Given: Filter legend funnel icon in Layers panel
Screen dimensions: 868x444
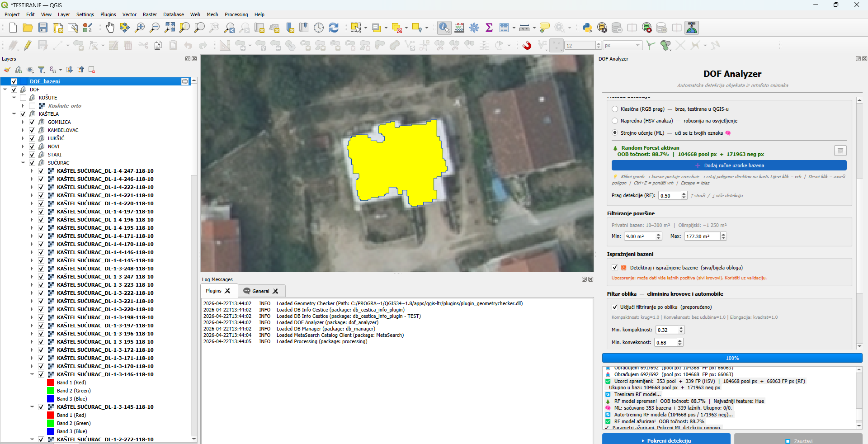Looking at the screenshot, I should coord(41,70).
